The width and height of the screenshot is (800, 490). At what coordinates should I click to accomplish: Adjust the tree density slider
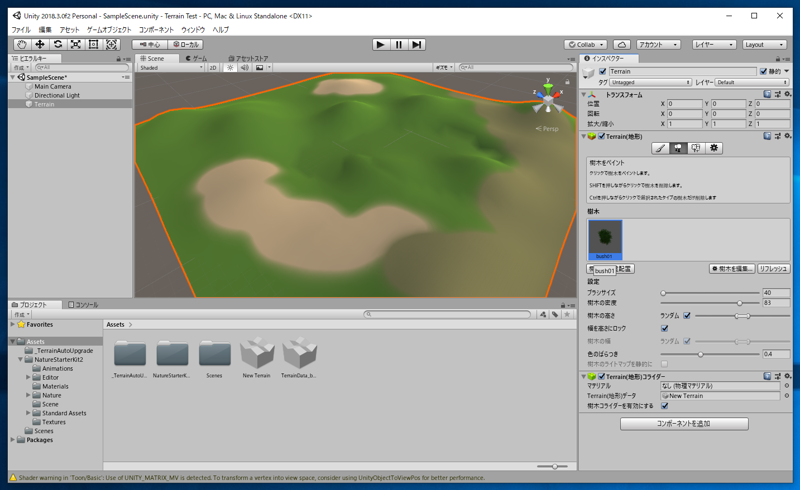[710, 303]
